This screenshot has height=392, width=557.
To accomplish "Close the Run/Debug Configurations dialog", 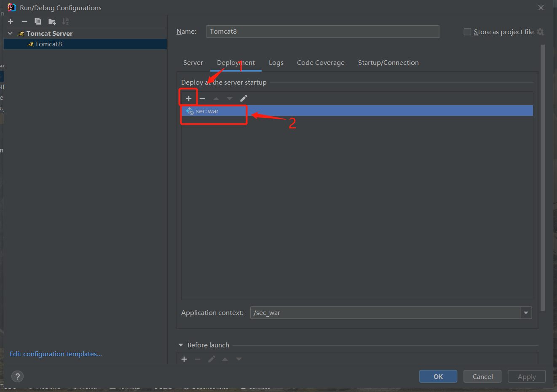I will 541,8.
